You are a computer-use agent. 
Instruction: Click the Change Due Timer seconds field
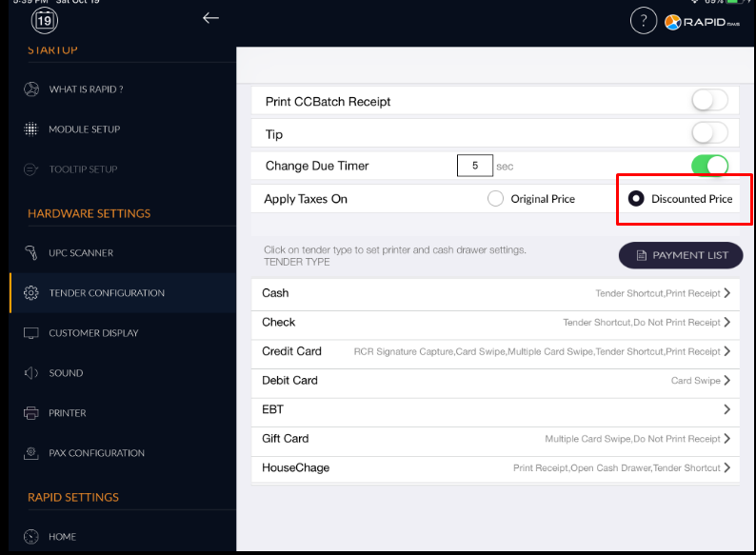point(474,166)
